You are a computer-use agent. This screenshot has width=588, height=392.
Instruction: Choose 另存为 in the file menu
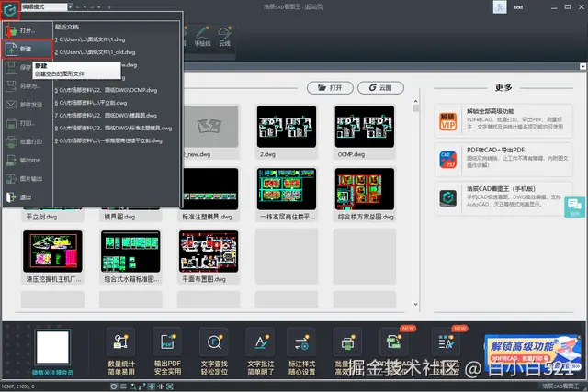coord(28,86)
